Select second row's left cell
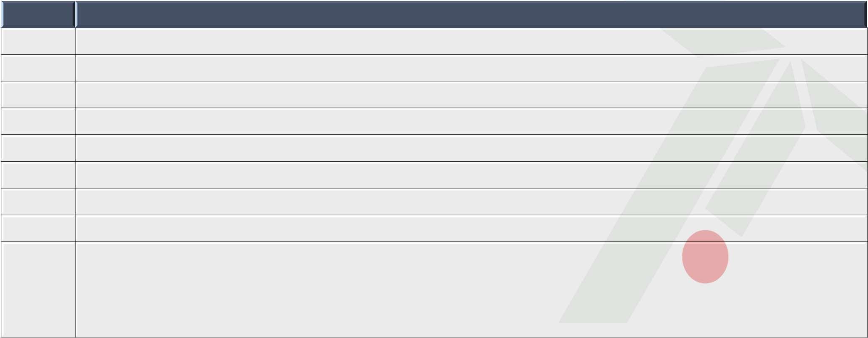 pos(38,68)
